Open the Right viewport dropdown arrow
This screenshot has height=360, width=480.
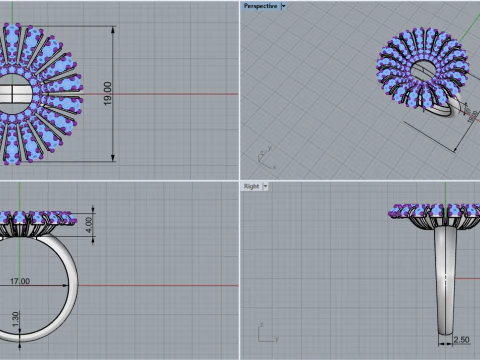265,186
